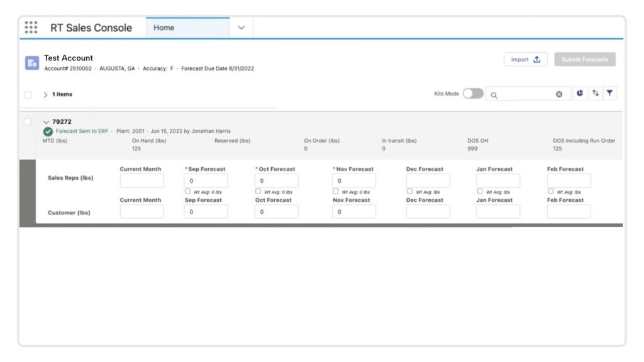Screen dimensions: 644x362
Task: Check the checkbox for item 79272
Action: (28, 121)
